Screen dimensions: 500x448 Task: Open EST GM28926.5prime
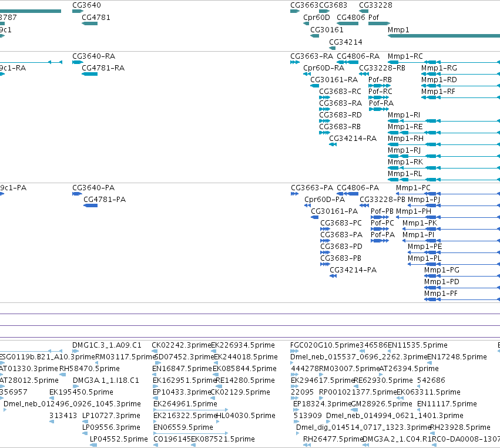click(382, 404)
